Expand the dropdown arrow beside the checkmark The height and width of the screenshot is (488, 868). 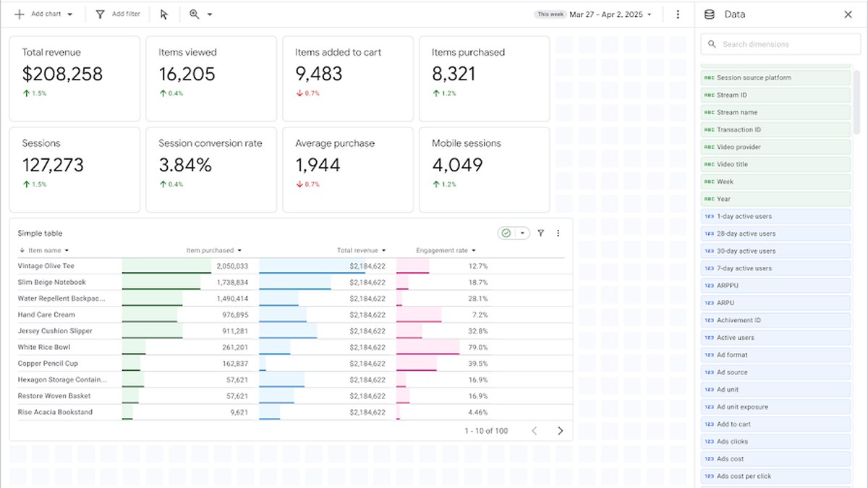522,234
